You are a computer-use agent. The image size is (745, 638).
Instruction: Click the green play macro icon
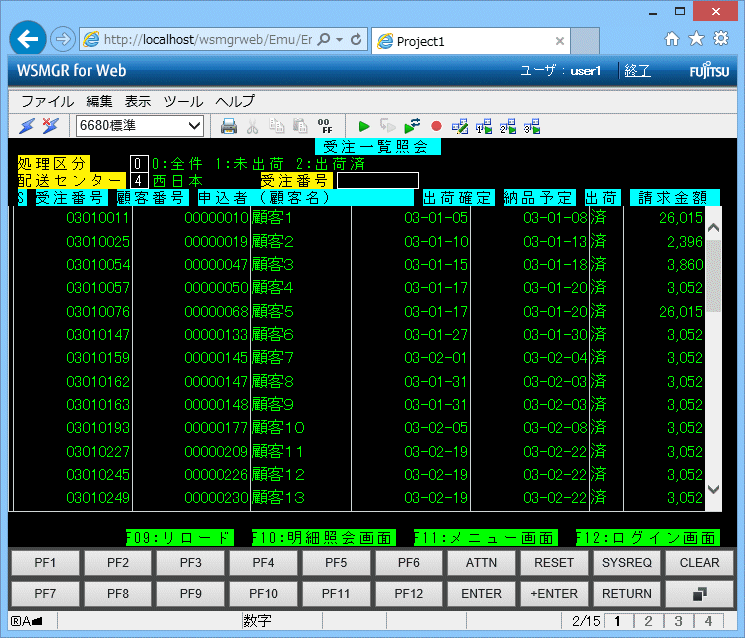tap(364, 126)
